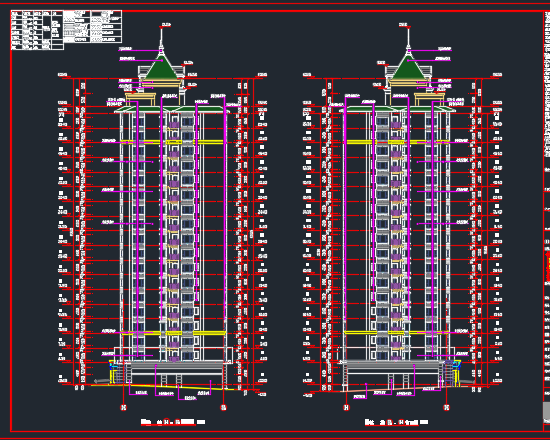
Task: Click the right elevation's green spire roof
Action: pyautogui.click(x=408, y=67)
